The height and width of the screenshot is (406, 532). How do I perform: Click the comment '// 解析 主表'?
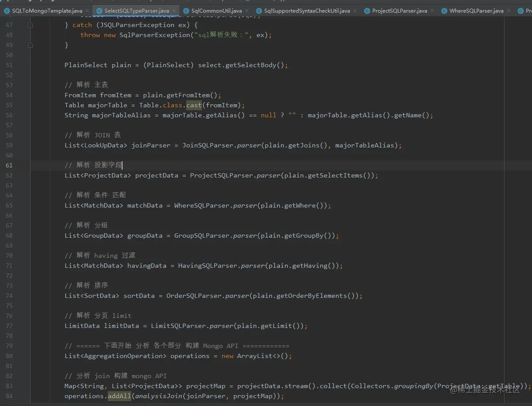point(86,85)
